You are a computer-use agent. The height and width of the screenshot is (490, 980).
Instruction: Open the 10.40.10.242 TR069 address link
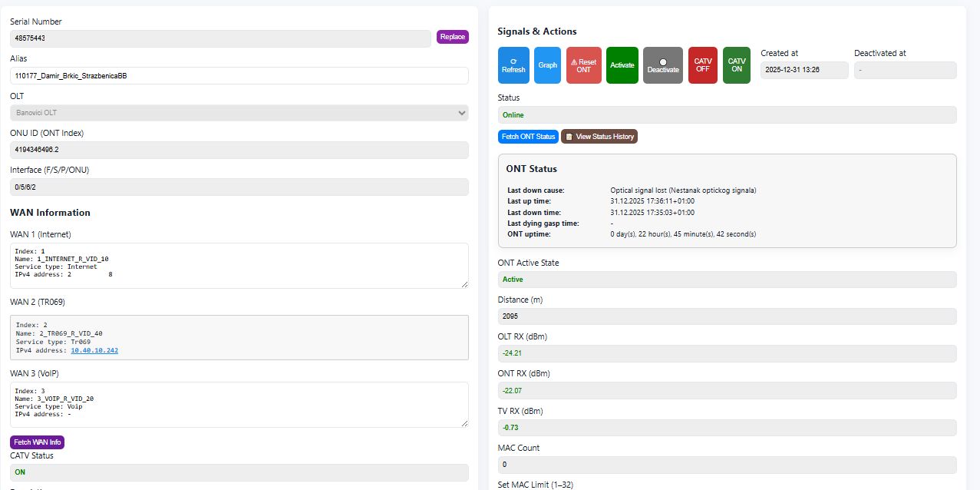pyautogui.click(x=94, y=349)
